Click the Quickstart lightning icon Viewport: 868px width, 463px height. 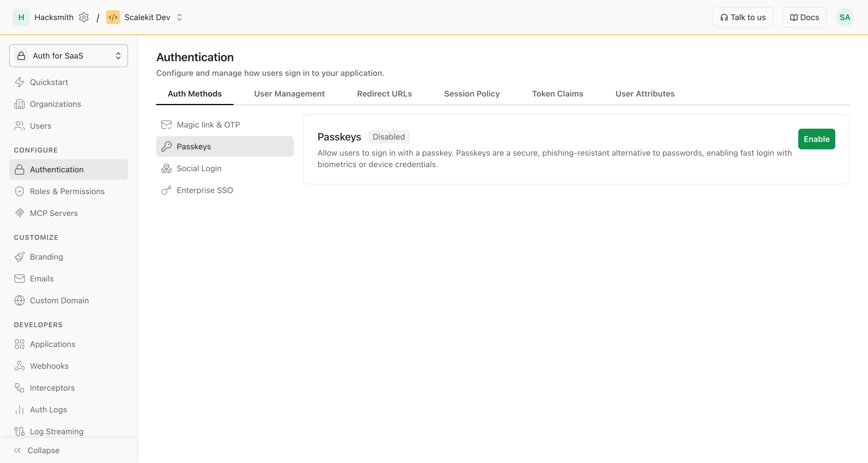(20, 82)
